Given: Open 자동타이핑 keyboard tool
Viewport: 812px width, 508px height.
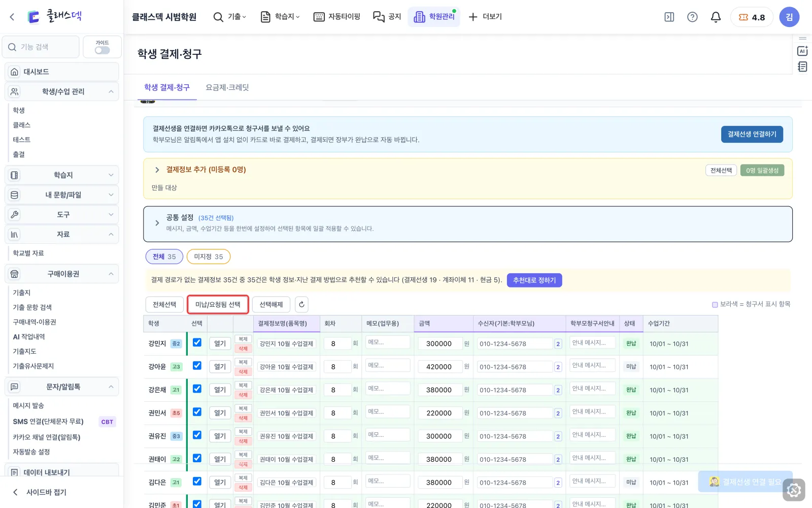Looking at the screenshot, I should [x=337, y=17].
